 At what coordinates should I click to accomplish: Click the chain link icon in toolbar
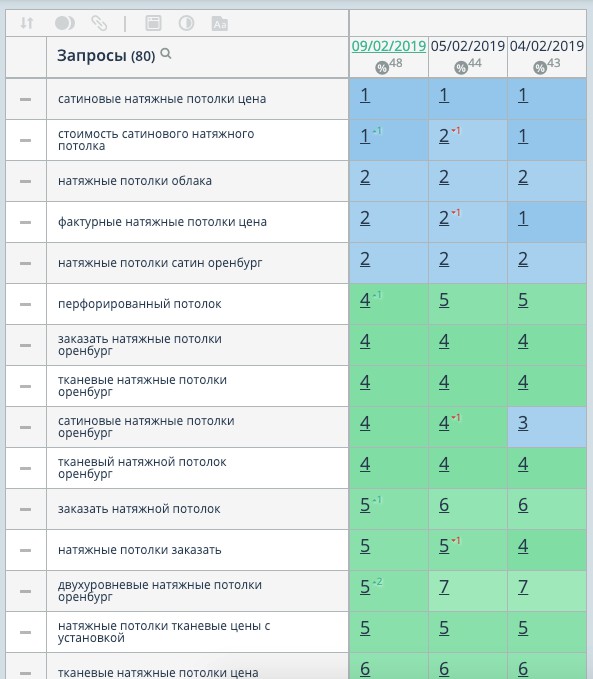[99, 23]
